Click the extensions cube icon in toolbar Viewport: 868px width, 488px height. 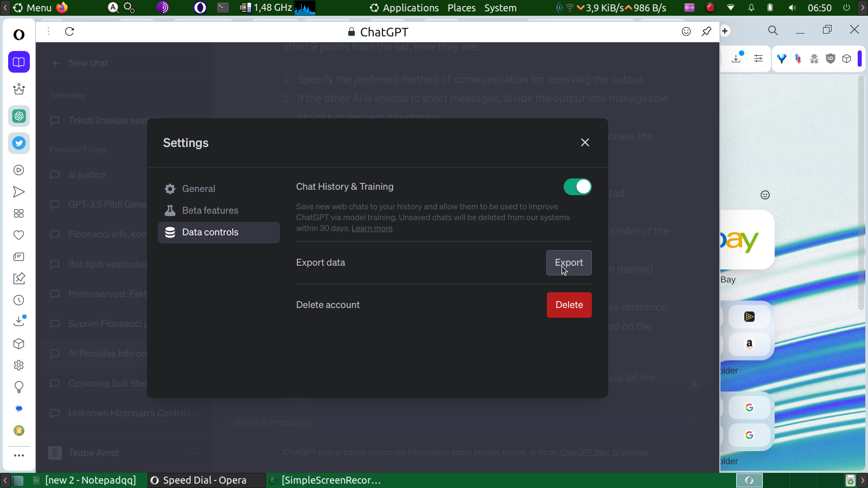pos(847,59)
